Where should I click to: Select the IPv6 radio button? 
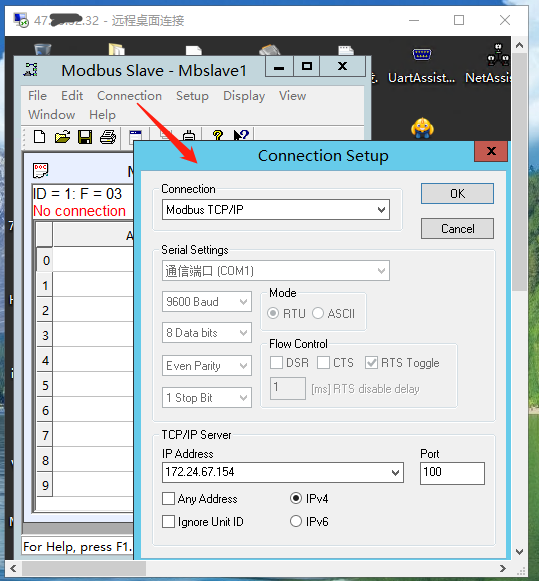(x=296, y=521)
